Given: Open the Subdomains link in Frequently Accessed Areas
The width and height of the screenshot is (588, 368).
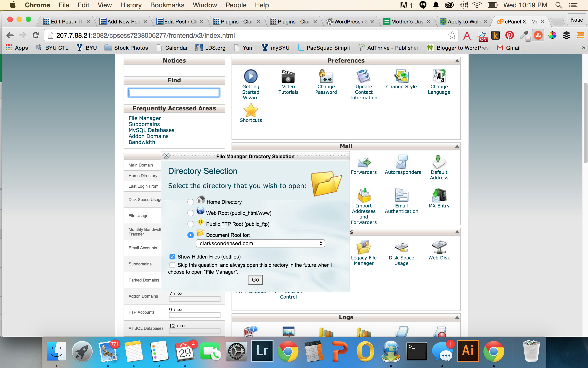Looking at the screenshot, I should [x=144, y=124].
